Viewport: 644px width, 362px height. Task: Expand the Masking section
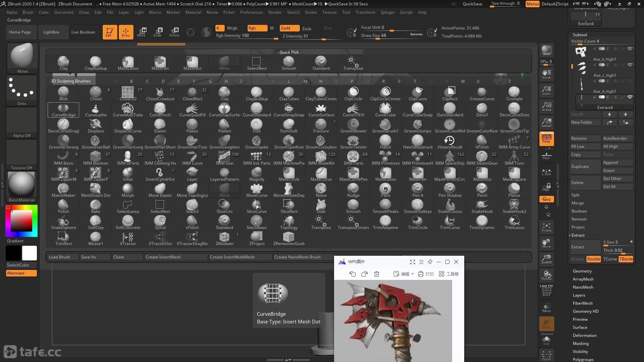[x=580, y=343]
